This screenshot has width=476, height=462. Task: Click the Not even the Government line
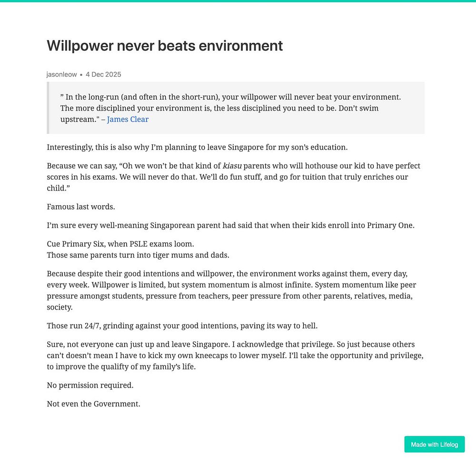93,404
